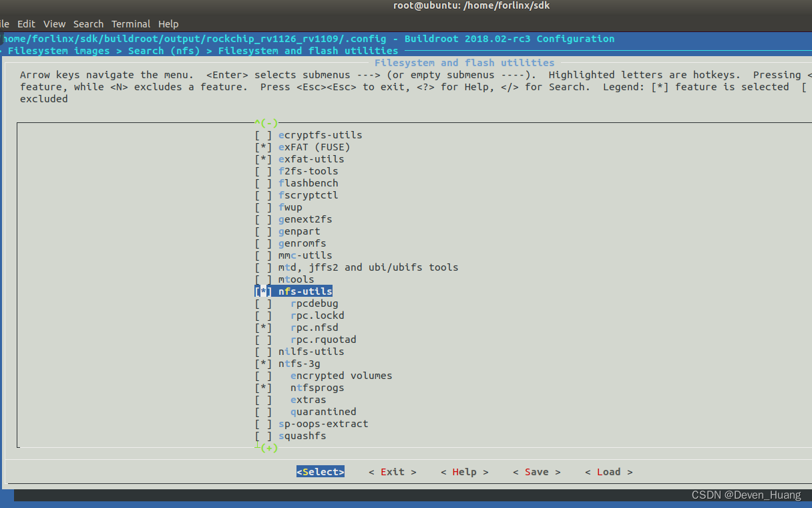
Task: Click the Search (nfs) breadcrumb
Action: click(x=164, y=51)
